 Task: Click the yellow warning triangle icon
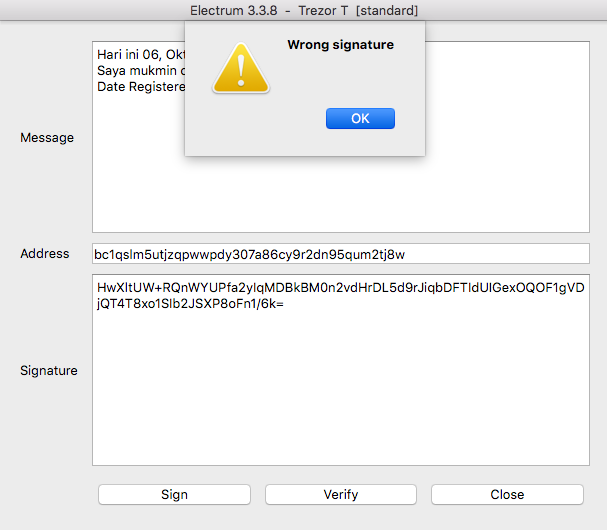(241, 69)
